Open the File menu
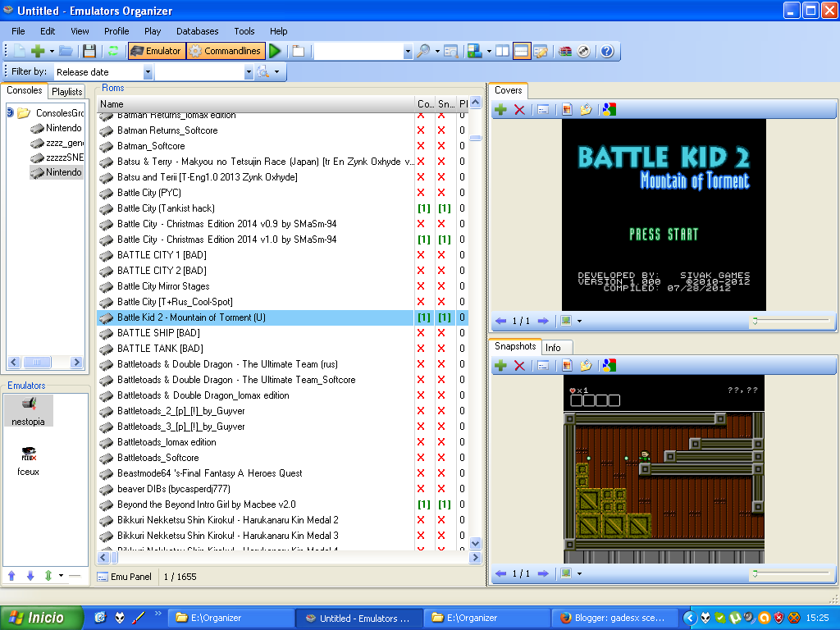 click(18, 31)
